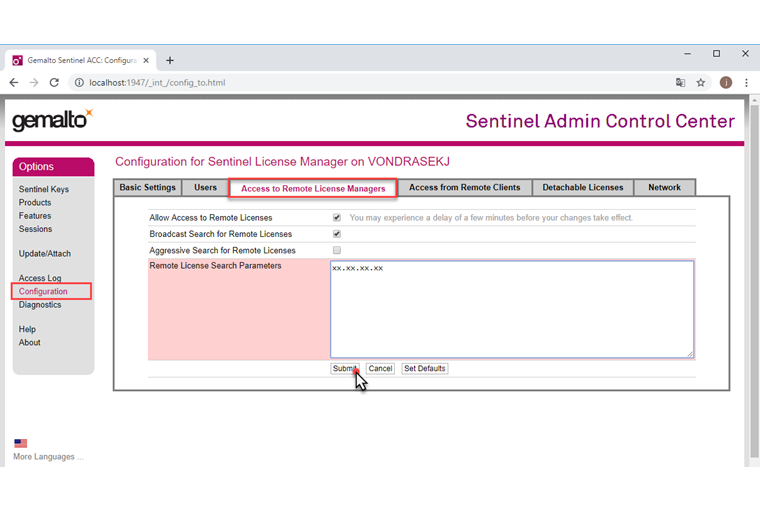Switch to the Network tab

665,188
